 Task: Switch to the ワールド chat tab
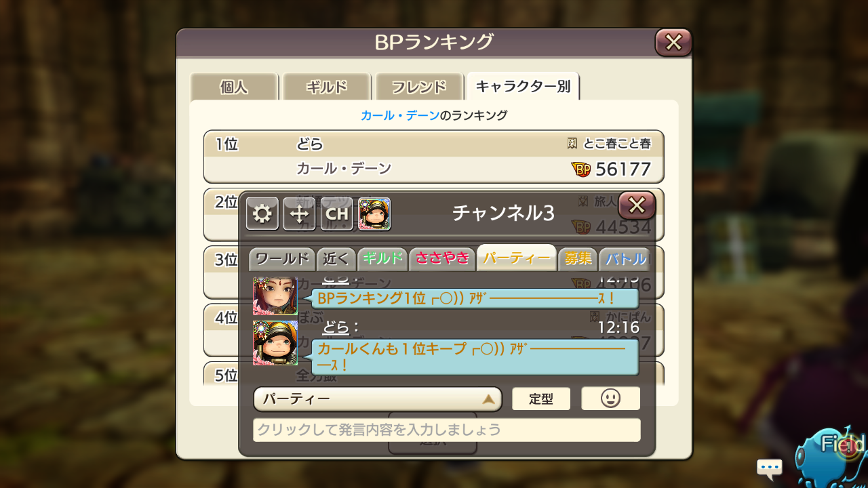tap(282, 258)
